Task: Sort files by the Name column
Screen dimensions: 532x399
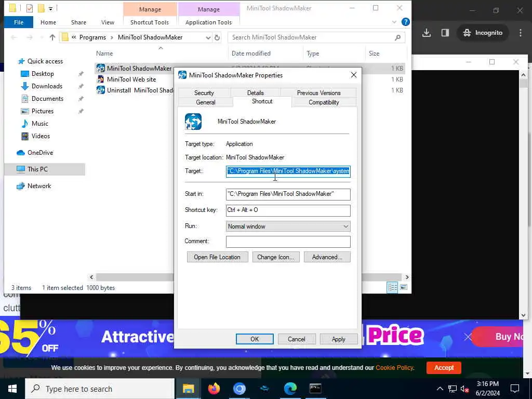Action: coord(104,54)
